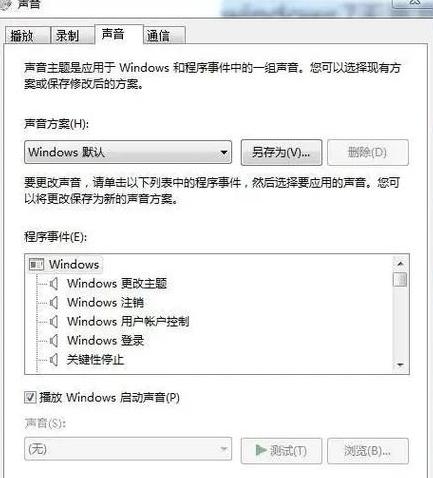Viewport: 433px width, 478px height.
Task: Click the event list scrollbar thumb
Action: point(400,279)
